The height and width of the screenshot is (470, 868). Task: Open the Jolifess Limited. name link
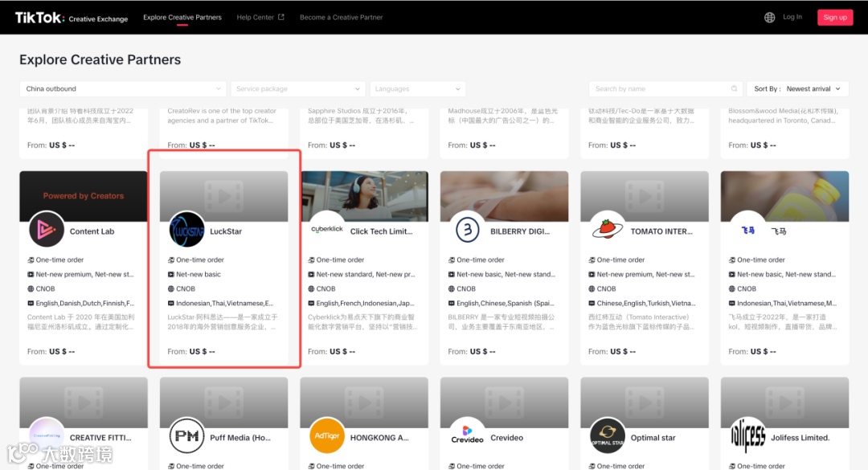point(800,437)
